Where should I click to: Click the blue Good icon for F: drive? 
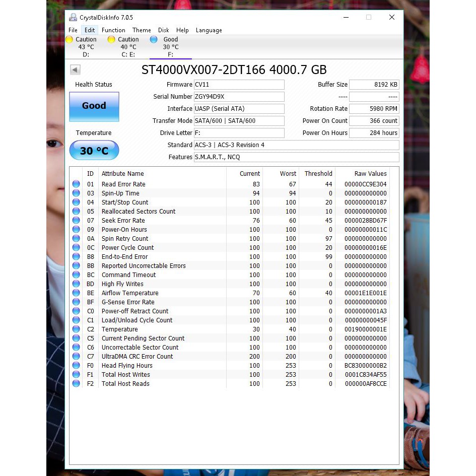click(x=154, y=39)
